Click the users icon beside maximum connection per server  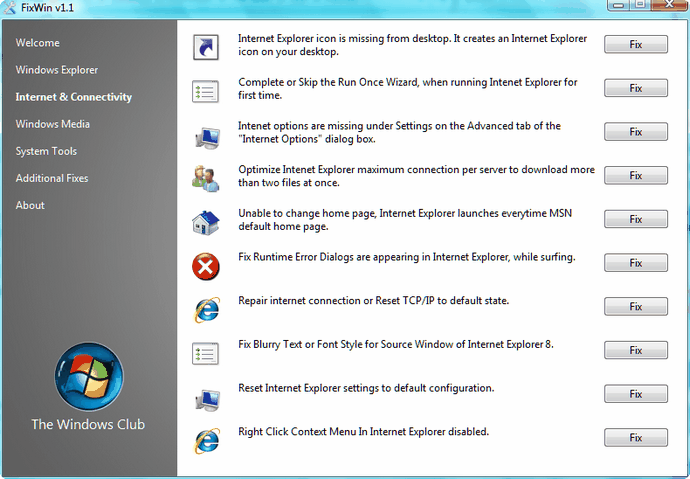[x=206, y=178]
